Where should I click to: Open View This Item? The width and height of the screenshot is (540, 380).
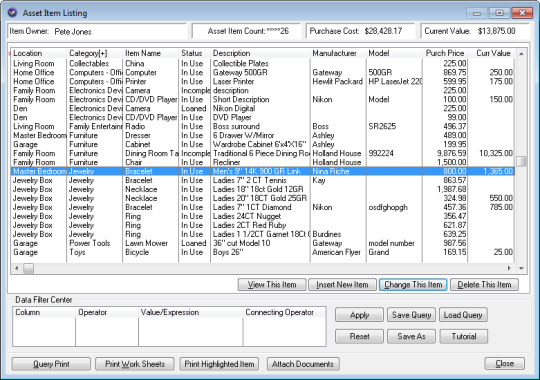pos(272,285)
